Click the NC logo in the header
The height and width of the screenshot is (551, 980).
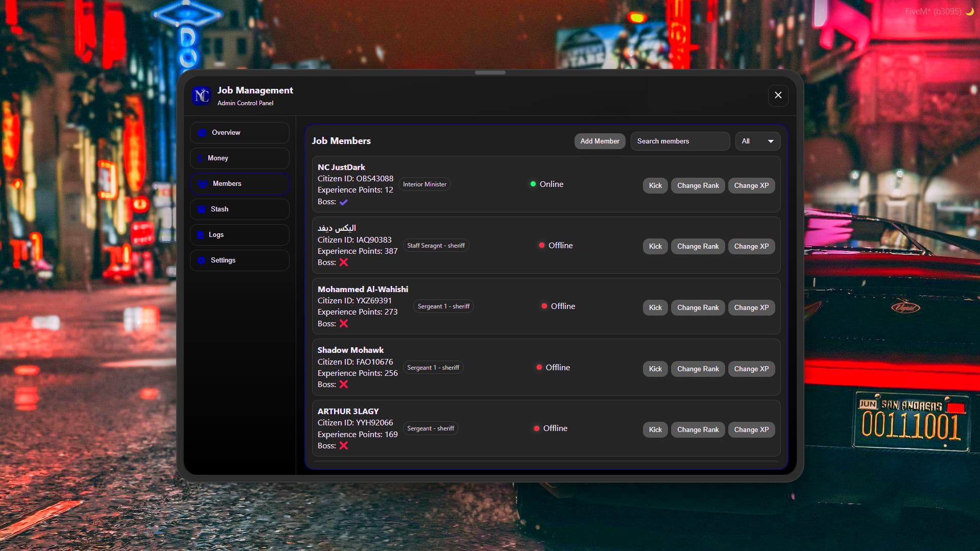click(201, 95)
